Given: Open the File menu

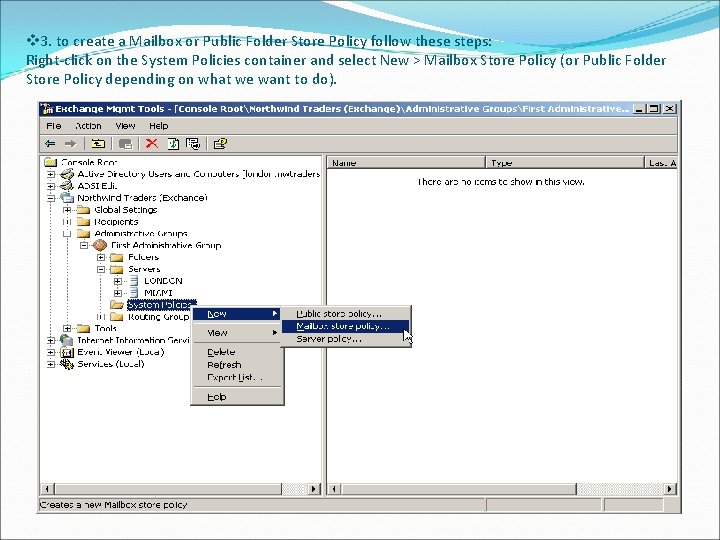Looking at the screenshot, I should tap(53, 126).
